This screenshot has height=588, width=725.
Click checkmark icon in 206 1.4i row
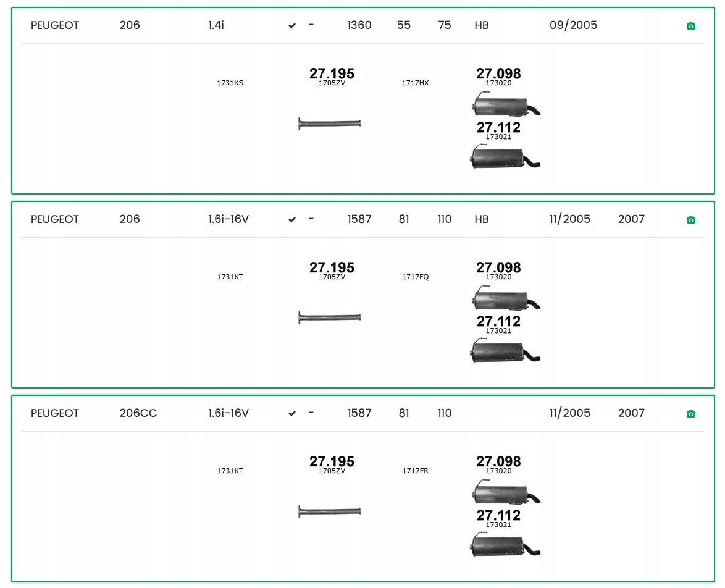[292, 26]
